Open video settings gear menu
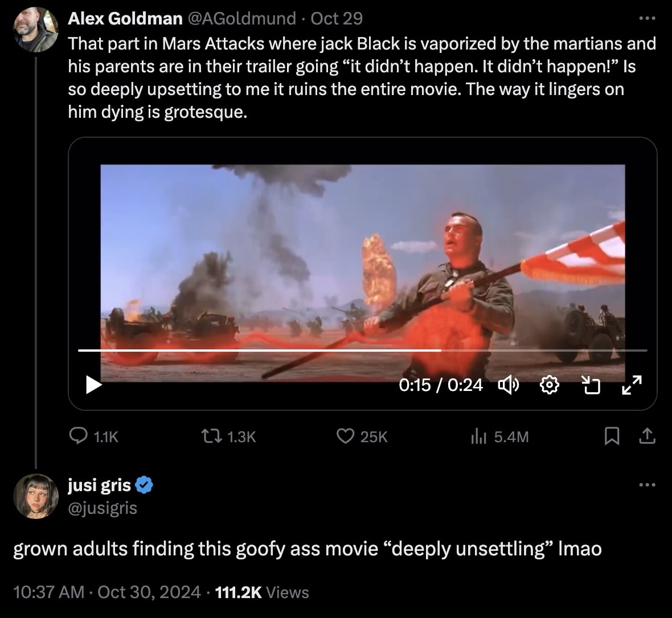672x618 pixels. point(548,386)
